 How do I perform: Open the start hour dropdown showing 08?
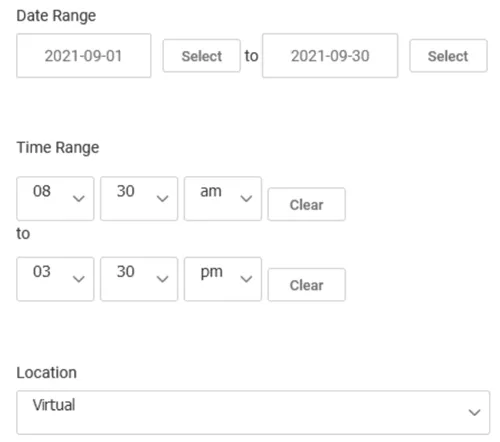(x=55, y=199)
